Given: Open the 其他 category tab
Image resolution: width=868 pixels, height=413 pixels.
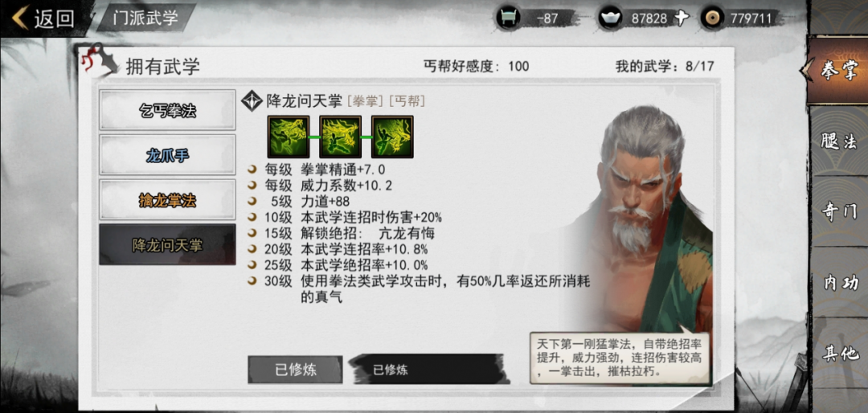Looking at the screenshot, I should tap(838, 354).
